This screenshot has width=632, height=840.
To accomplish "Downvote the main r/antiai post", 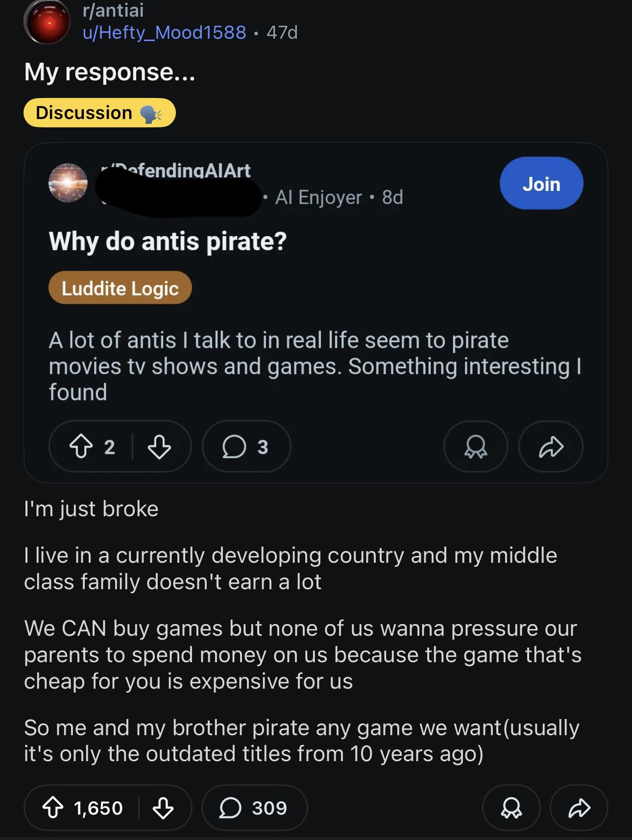I will point(163,808).
